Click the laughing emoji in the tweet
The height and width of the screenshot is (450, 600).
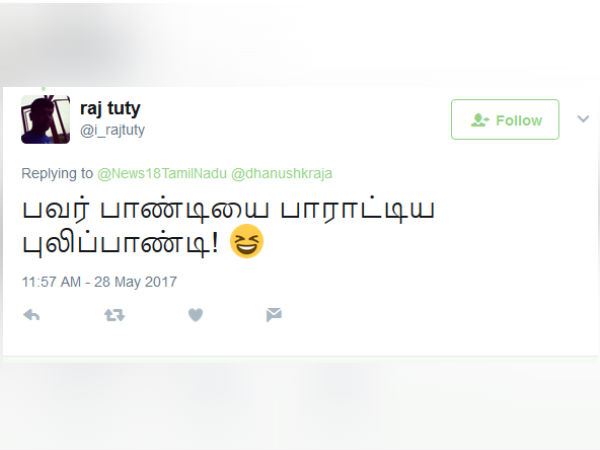pyautogui.click(x=247, y=241)
